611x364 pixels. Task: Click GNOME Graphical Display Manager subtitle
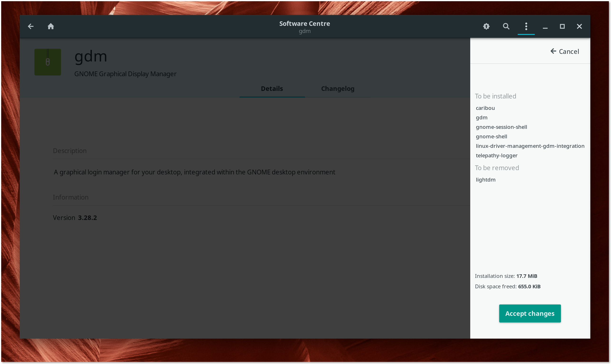(x=125, y=74)
